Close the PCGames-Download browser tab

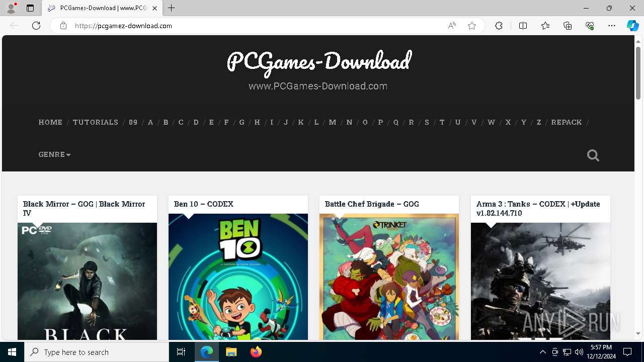pos(155,8)
